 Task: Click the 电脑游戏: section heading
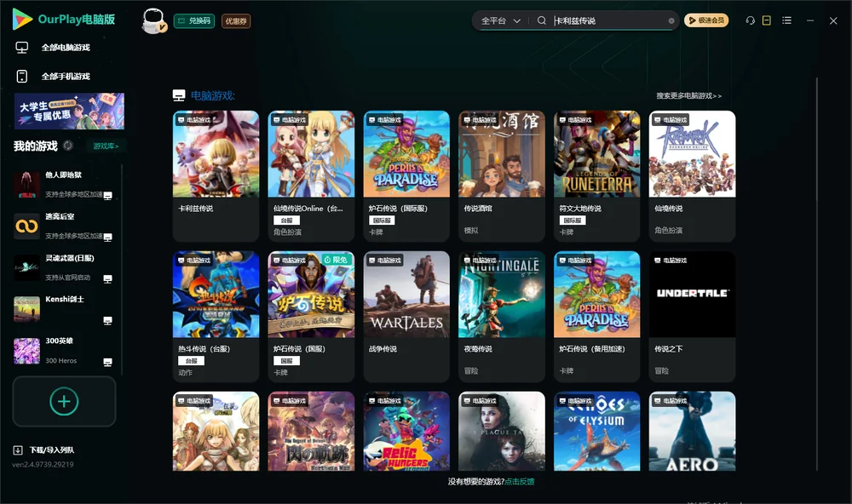[212, 96]
